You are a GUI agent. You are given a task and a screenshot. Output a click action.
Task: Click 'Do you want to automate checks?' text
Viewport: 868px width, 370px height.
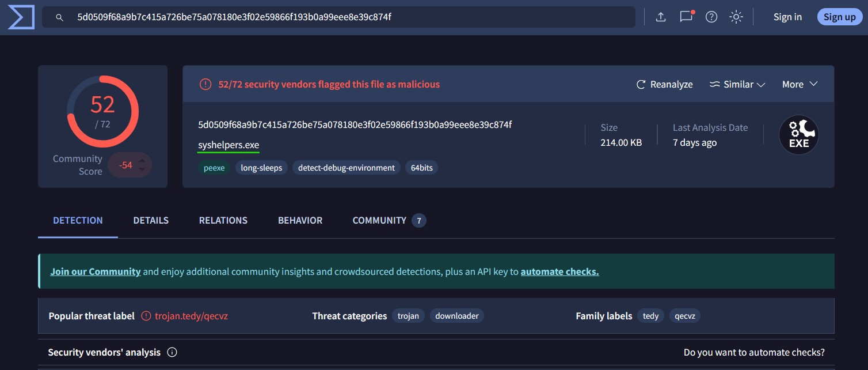pos(754,352)
